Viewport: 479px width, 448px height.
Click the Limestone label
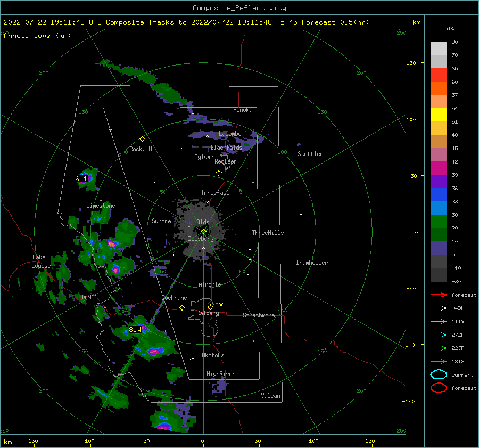[x=101, y=206]
